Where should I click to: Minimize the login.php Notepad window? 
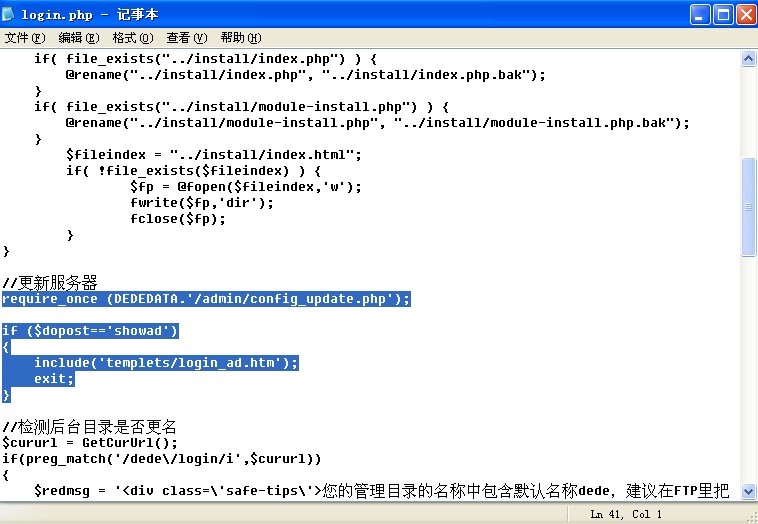pyautogui.click(x=700, y=14)
